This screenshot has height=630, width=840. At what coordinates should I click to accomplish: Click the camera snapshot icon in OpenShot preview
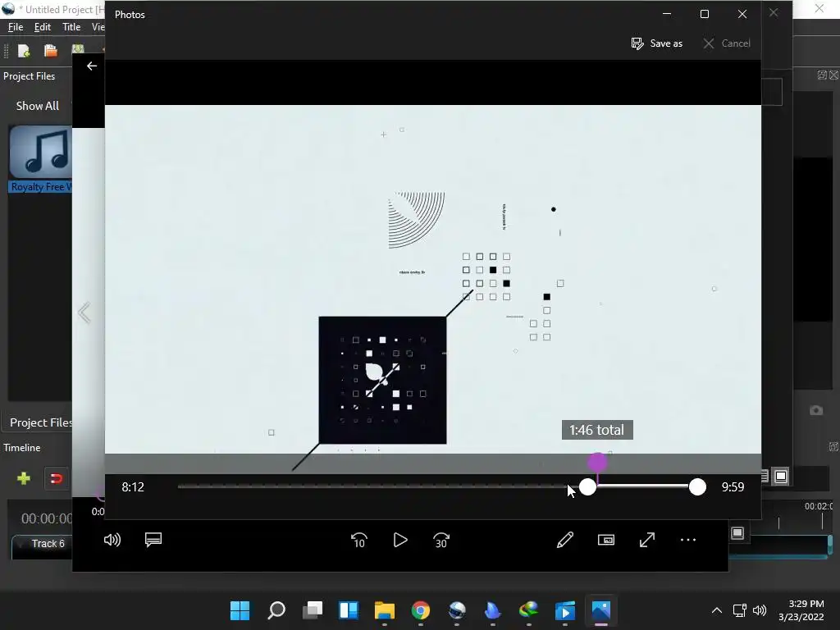[x=816, y=410]
